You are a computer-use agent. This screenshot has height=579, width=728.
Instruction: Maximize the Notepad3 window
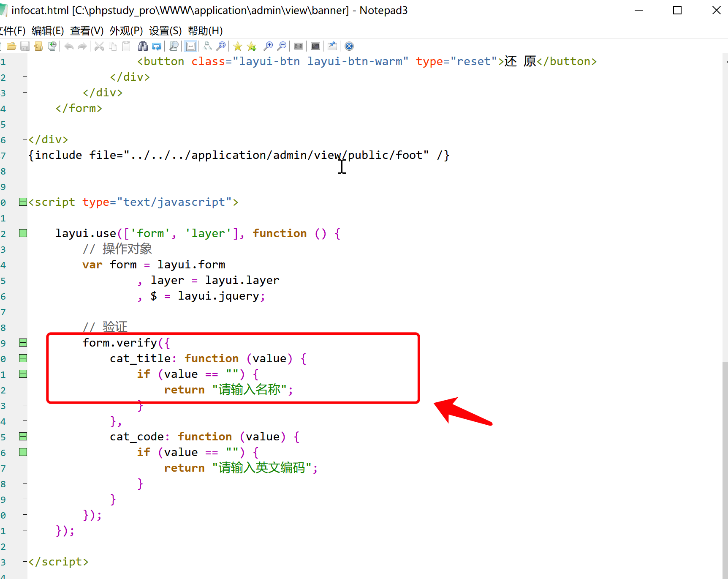pyautogui.click(x=677, y=10)
